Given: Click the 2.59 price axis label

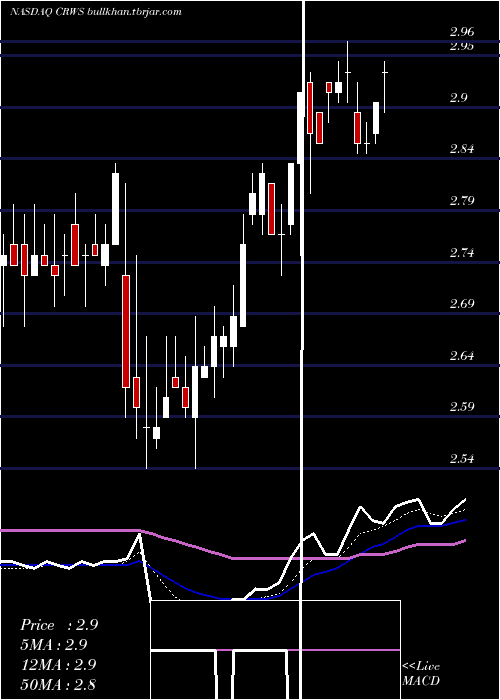Looking at the screenshot, I should pyautogui.click(x=462, y=407).
